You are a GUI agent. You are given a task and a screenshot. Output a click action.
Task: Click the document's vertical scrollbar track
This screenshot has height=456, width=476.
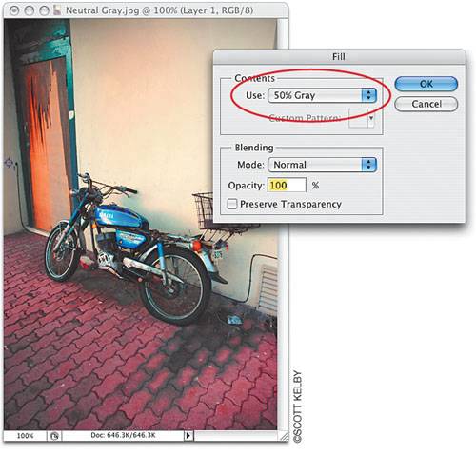point(283,327)
